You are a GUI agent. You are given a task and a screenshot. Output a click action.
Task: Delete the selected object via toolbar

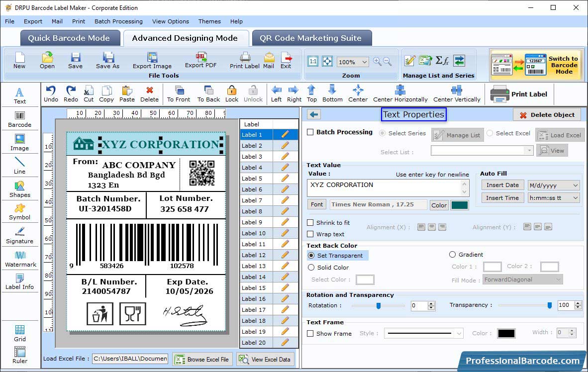pyautogui.click(x=150, y=94)
